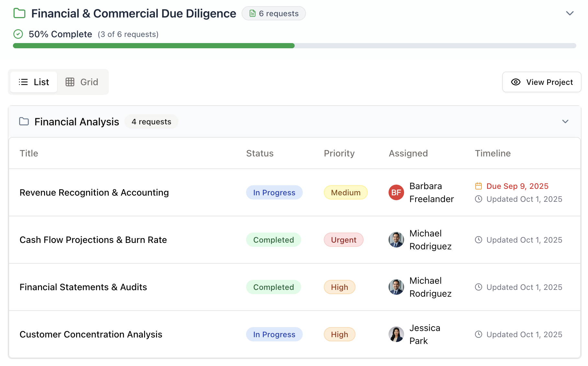Click the document icon in the 6 requests badge

tap(252, 13)
